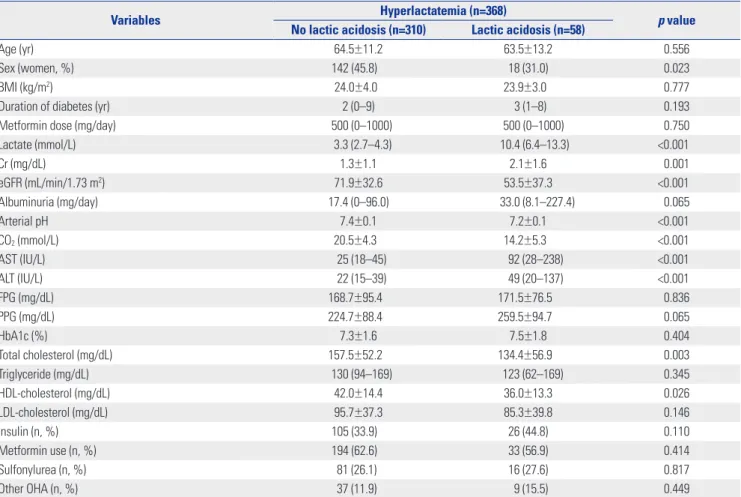Select the value '63.5±13.2'
Image resolution: width=741 pixels, height=497 pixels.
point(528,49)
